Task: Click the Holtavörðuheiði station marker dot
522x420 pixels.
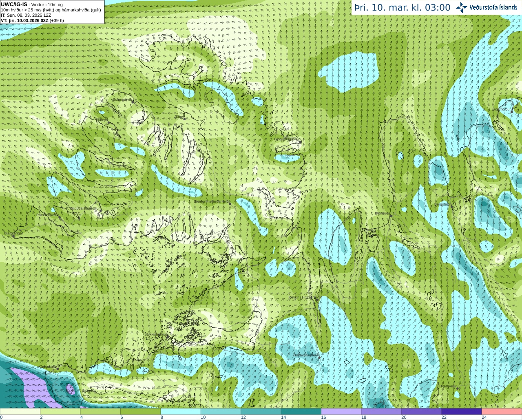Action: (x=319, y=358)
